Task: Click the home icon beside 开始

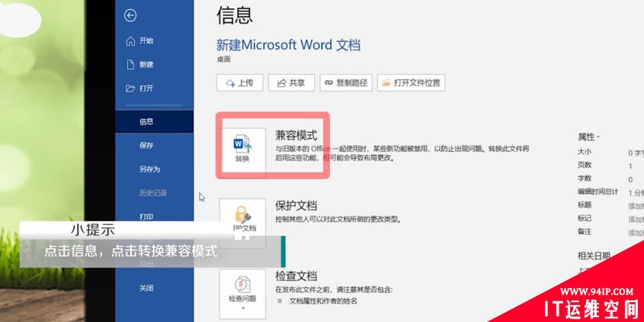Action: click(x=130, y=41)
